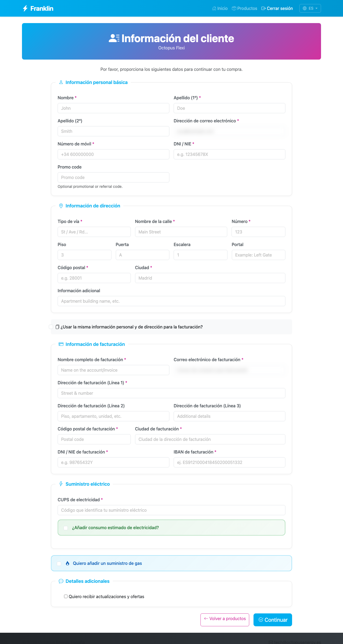
Task: Click the sign-out icon beside Cerrar sesión
Action: click(263, 8)
